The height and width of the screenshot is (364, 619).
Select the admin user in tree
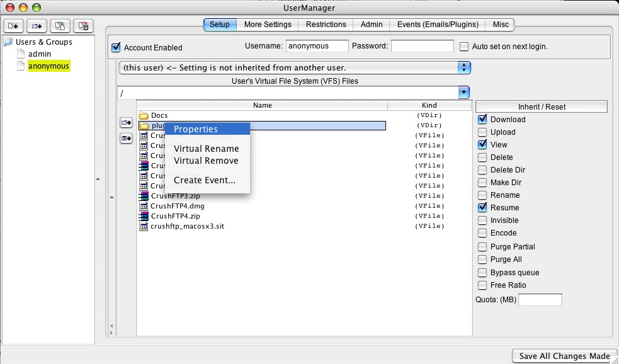[40, 54]
